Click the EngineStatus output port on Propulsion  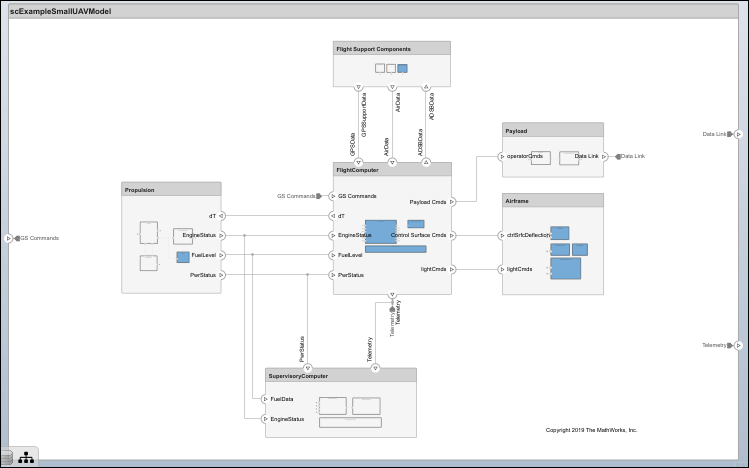(221, 235)
